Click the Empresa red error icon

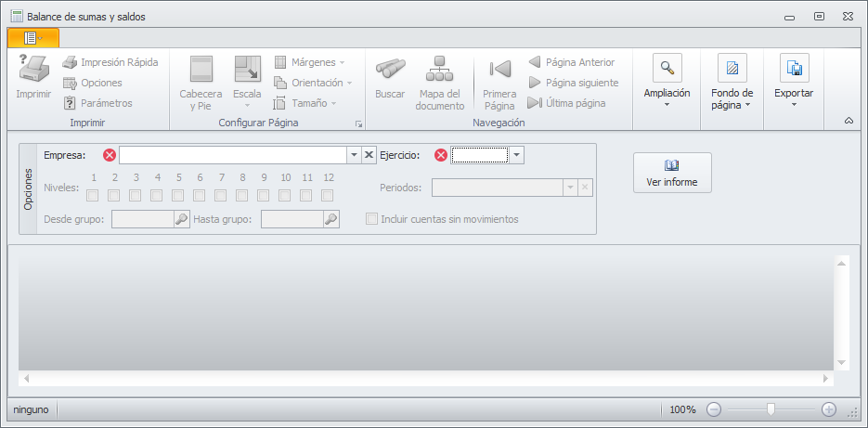110,155
